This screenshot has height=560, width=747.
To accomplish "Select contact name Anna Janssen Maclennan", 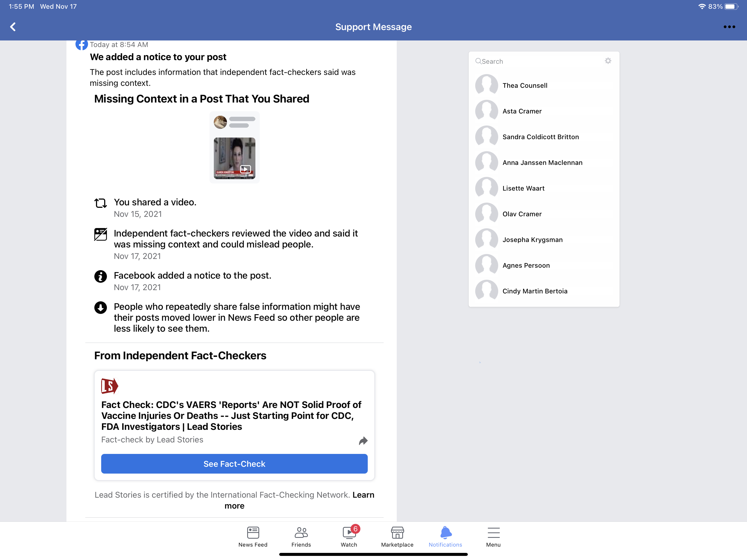I will 542,162.
